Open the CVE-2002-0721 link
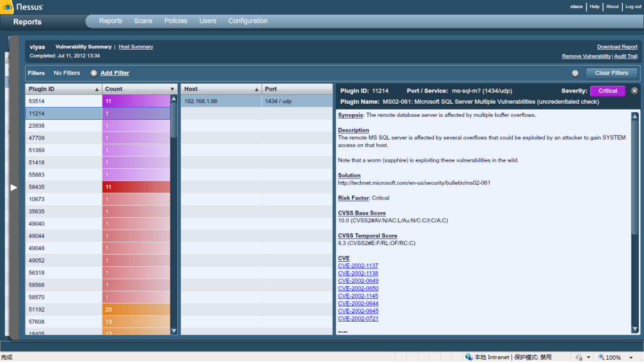The image size is (644, 362). click(x=358, y=319)
